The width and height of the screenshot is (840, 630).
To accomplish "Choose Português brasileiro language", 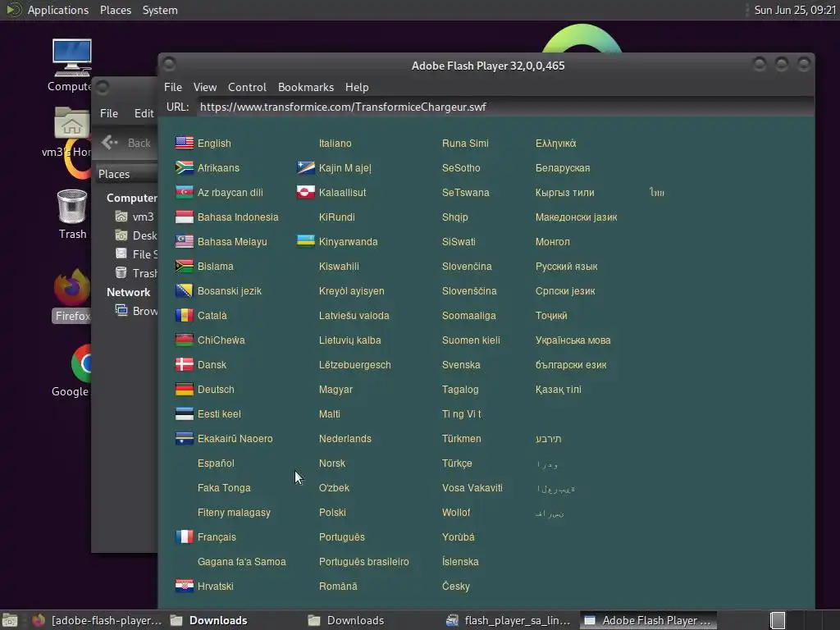I will (363, 561).
